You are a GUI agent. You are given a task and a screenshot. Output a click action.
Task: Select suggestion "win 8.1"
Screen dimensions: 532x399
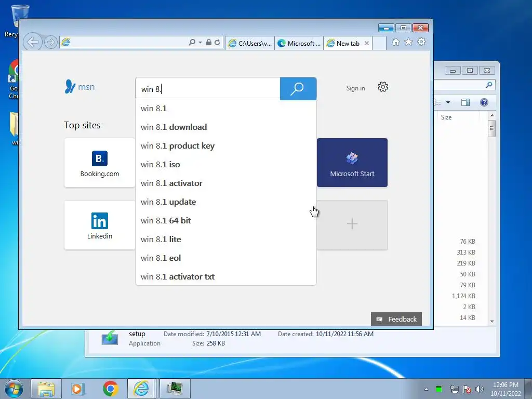pos(225,108)
